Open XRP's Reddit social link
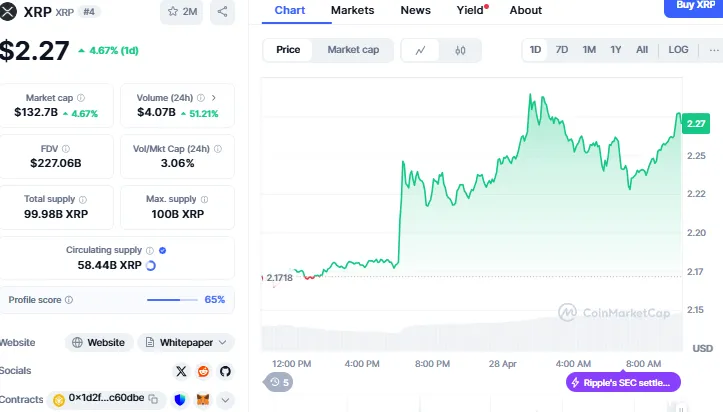The image size is (723, 412). tap(204, 371)
